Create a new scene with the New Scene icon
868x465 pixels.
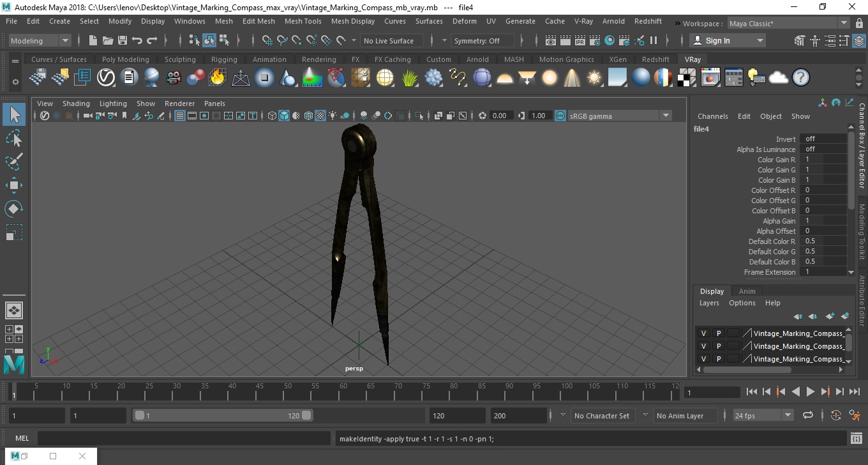click(93, 40)
